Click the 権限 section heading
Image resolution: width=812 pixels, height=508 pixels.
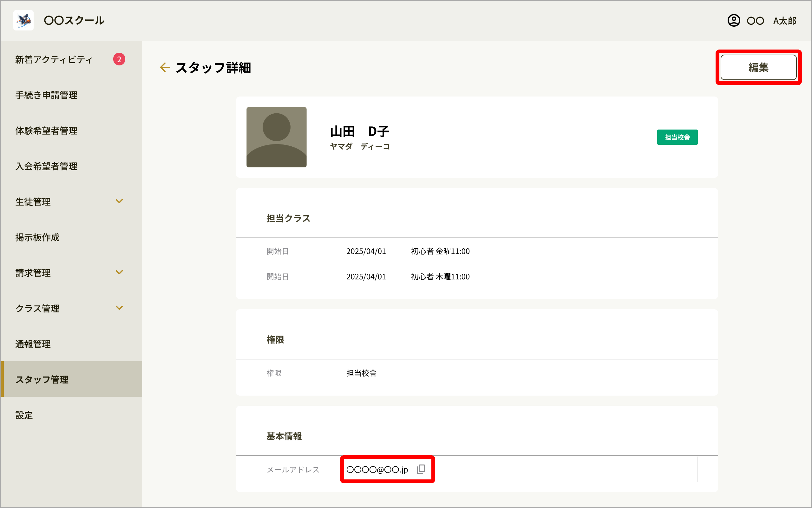tap(275, 340)
